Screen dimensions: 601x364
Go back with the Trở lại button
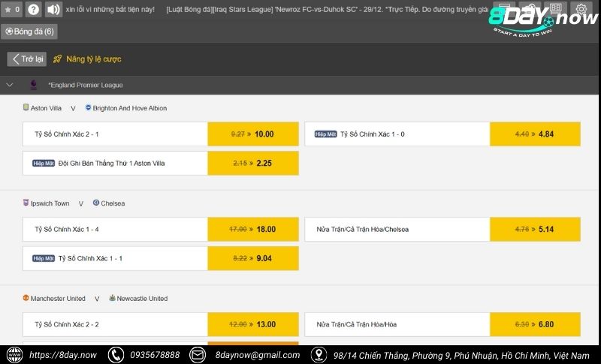click(x=26, y=59)
